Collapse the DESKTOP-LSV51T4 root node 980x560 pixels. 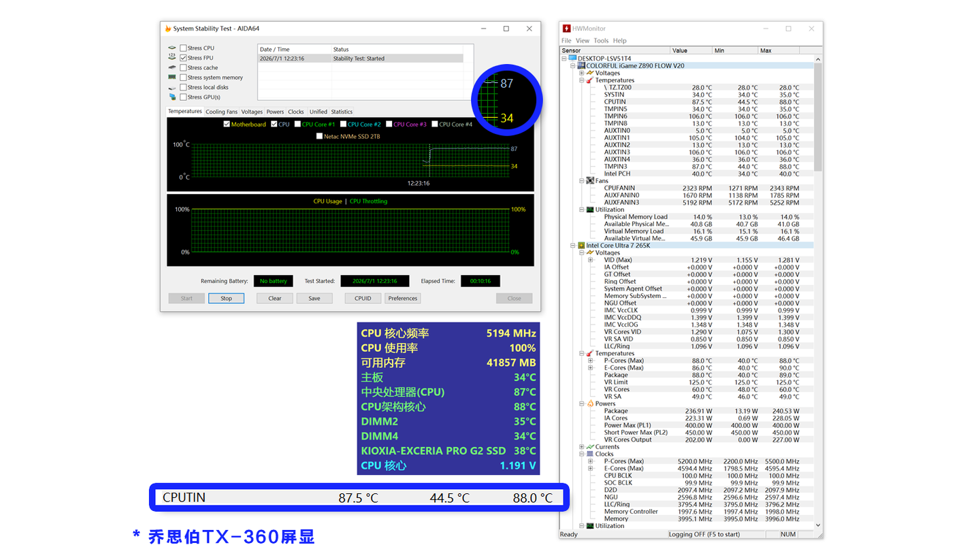[564, 59]
